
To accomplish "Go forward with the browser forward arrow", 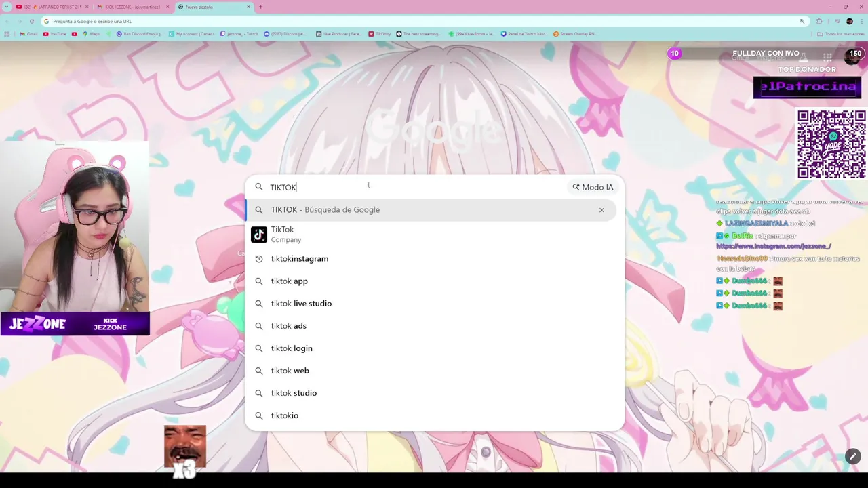I will 20,21.
